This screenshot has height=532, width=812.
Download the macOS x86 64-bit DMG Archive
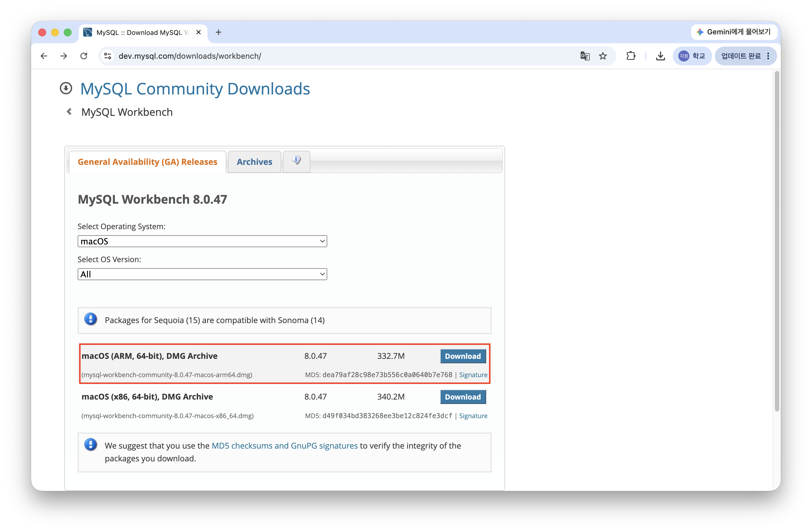click(x=463, y=397)
